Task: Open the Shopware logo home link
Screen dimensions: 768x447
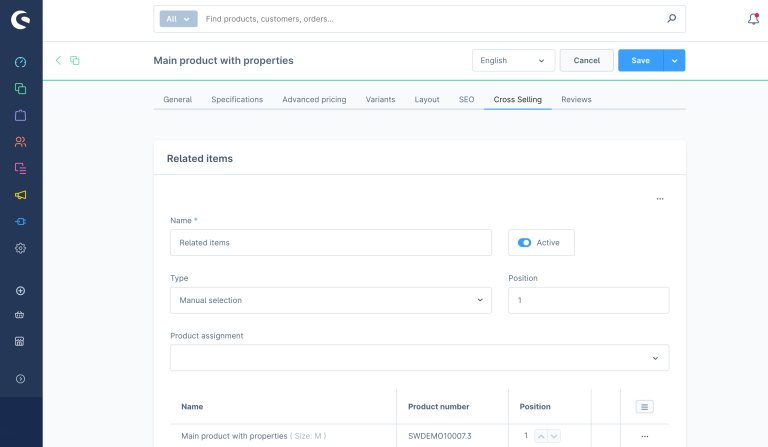Action: coord(21,20)
